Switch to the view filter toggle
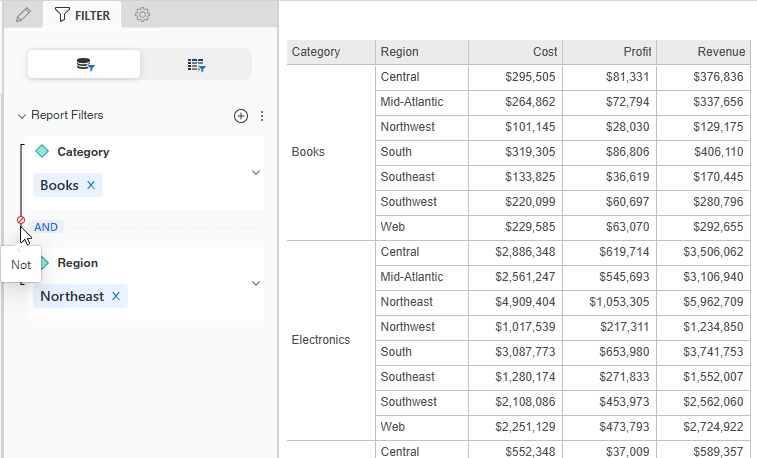This screenshot has width=757, height=458. [x=196, y=64]
